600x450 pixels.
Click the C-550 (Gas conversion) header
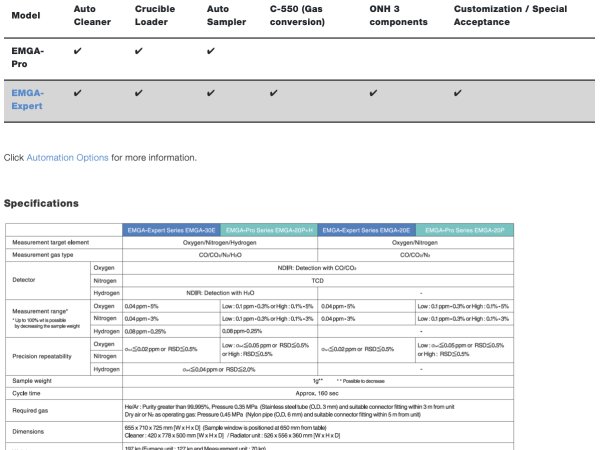(x=297, y=16)
